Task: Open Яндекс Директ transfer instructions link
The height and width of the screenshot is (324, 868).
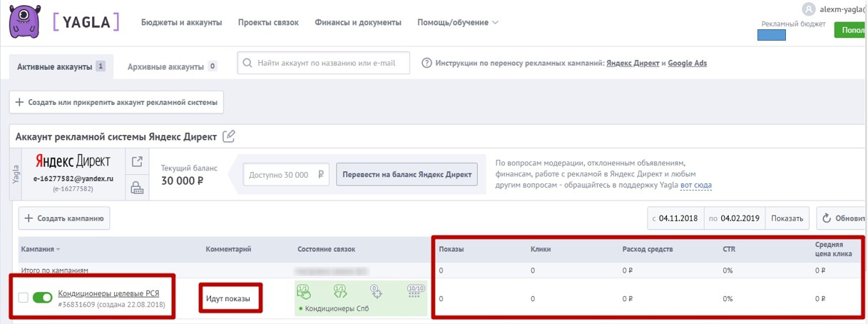Action: (633, 64)
